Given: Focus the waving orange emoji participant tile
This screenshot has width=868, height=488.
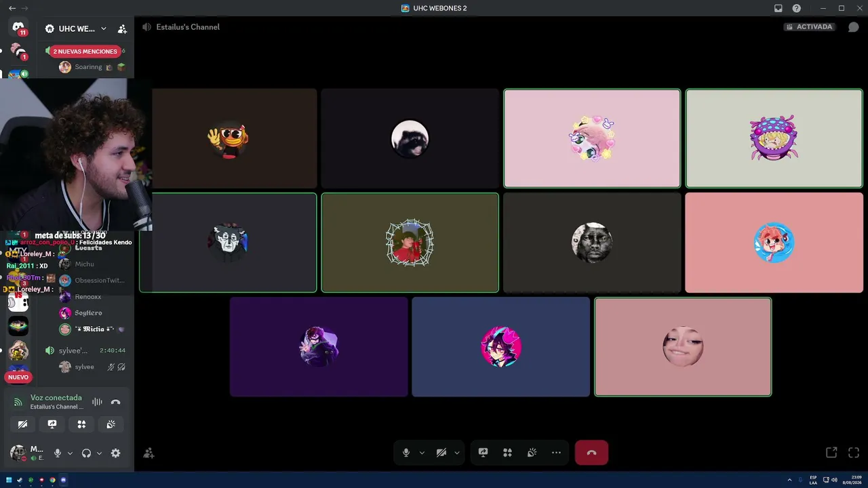Looking at the screenshot, I should [228, 138].
